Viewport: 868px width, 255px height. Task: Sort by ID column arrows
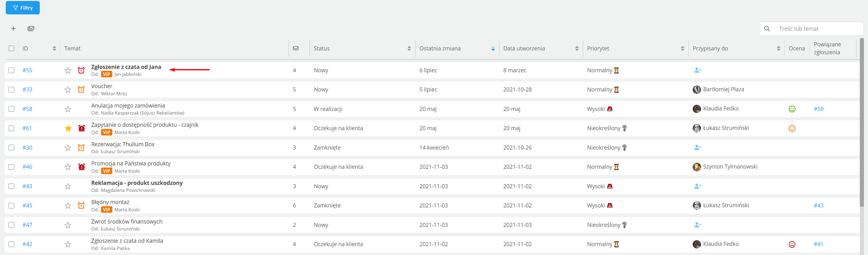coord(54,48)
